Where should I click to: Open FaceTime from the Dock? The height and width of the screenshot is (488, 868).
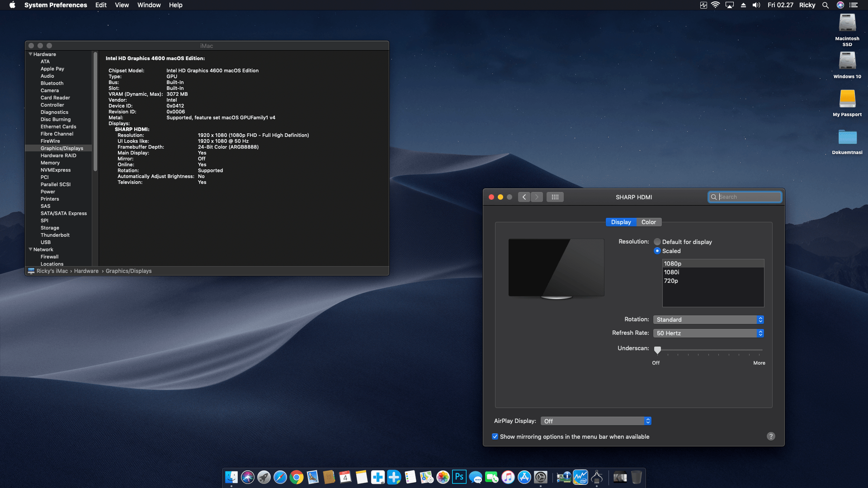pos(492,477)
